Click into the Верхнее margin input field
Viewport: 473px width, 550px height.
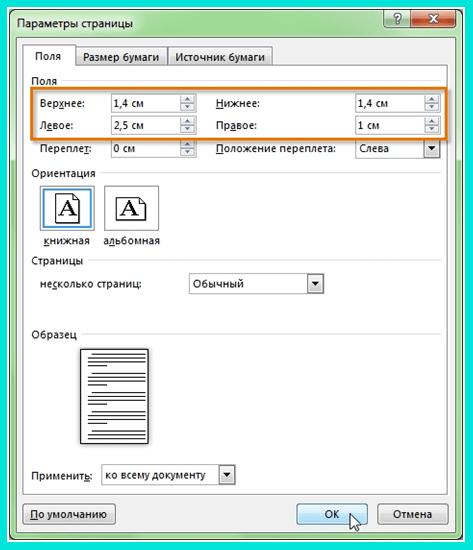[145, 103]
